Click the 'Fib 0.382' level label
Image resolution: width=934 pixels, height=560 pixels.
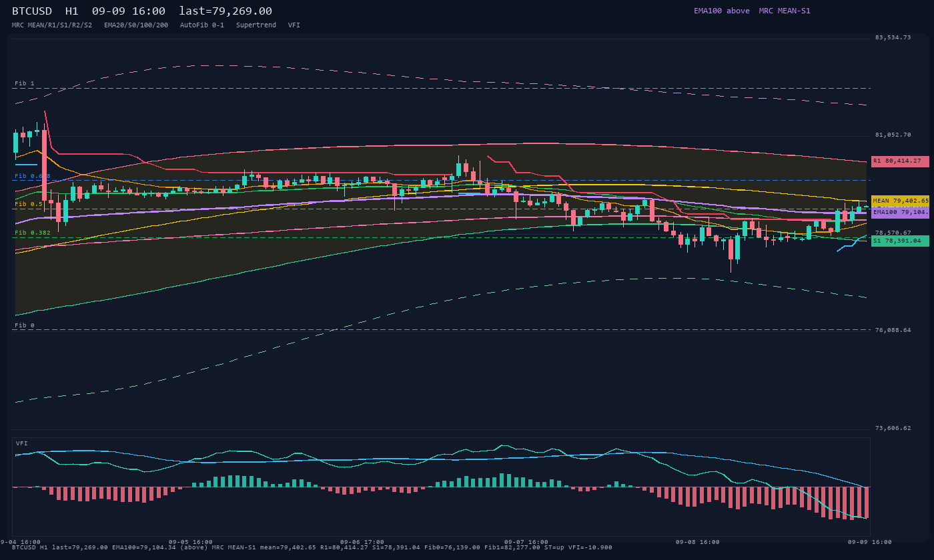[x=33, y=233]
